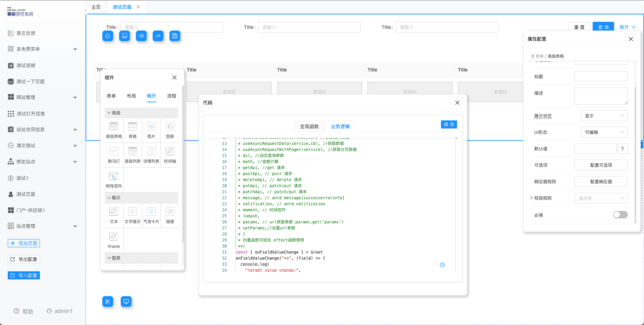Expand the 网站管理 sidebar menu

(x=43, y=97)
